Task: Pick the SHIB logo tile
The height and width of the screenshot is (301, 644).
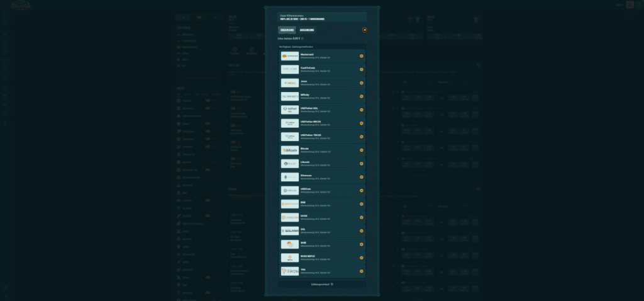Action: click(289, 244)
